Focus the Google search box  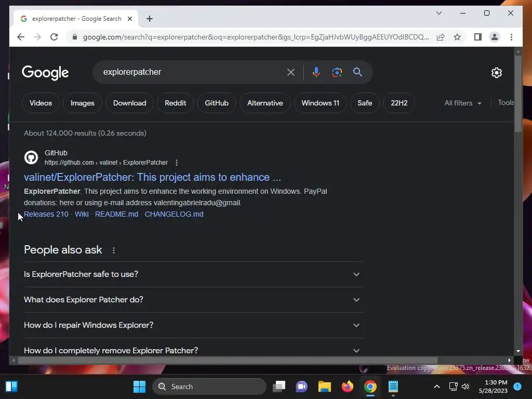point(193,72)
